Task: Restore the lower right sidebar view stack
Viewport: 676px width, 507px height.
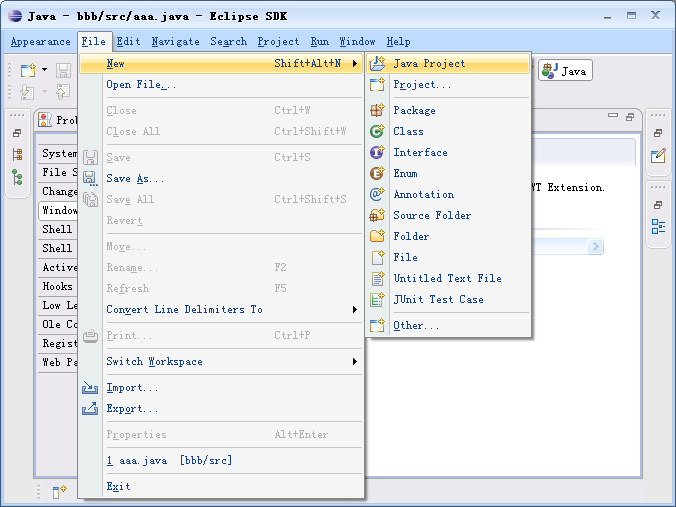Action: pyautogui.click(x=658, y=205)
